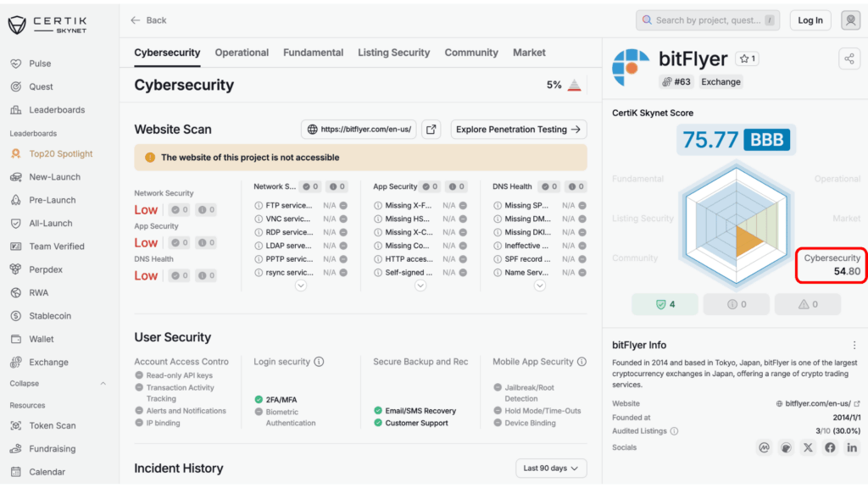This screenshot has height=488, width=868.
Task: Click the three-dot menu in bitFlyer Info
Action: point(854,345)
